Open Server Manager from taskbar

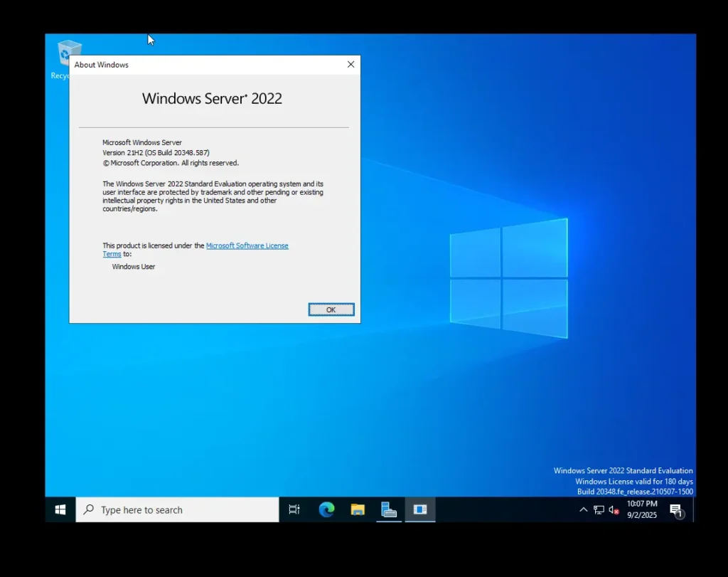(x=389, y=509)
